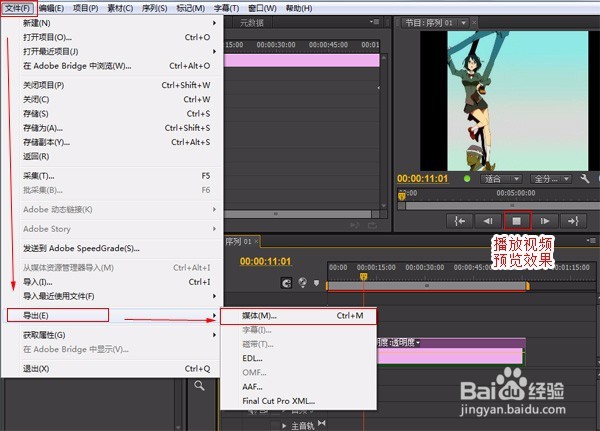The height and width of the screenshot is (431, 600).
Task: Click the Encore chapter marker icon
Action: [x=303, y=282]
